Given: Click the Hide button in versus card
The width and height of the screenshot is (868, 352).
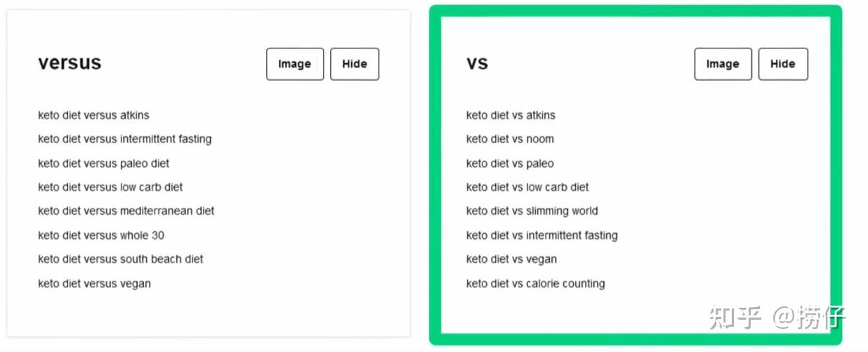Looking at the screenshot, I should [354, 64].
